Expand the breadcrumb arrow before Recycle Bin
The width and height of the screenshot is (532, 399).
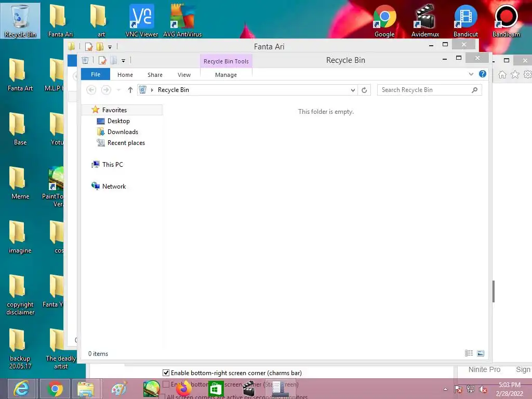click(x=152, y=90)
